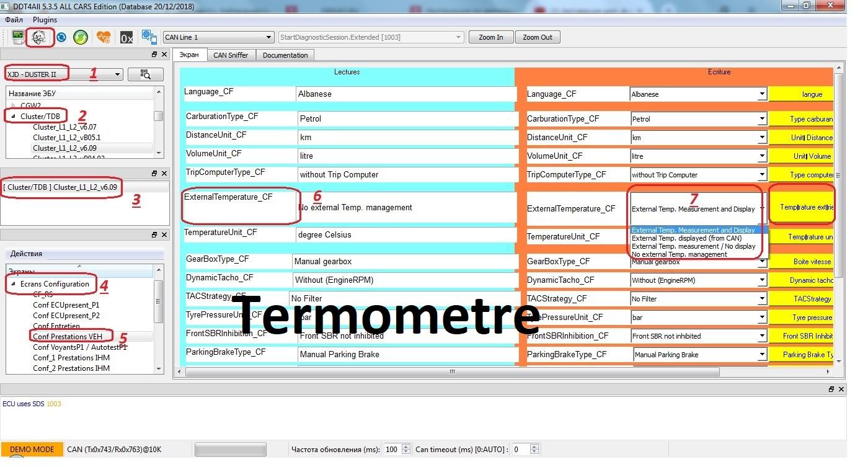
Task: Increase the refresh rate stepper value
Action: point(406,447)
